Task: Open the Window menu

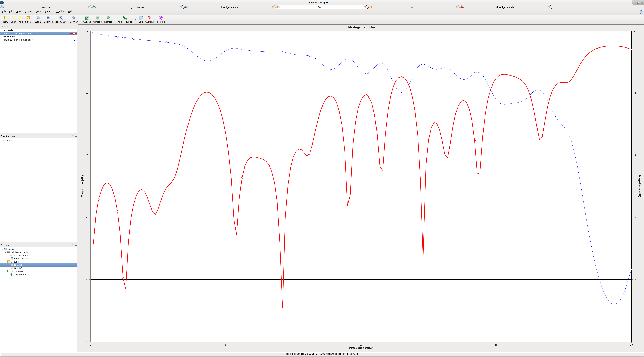Action: [61, 12]
